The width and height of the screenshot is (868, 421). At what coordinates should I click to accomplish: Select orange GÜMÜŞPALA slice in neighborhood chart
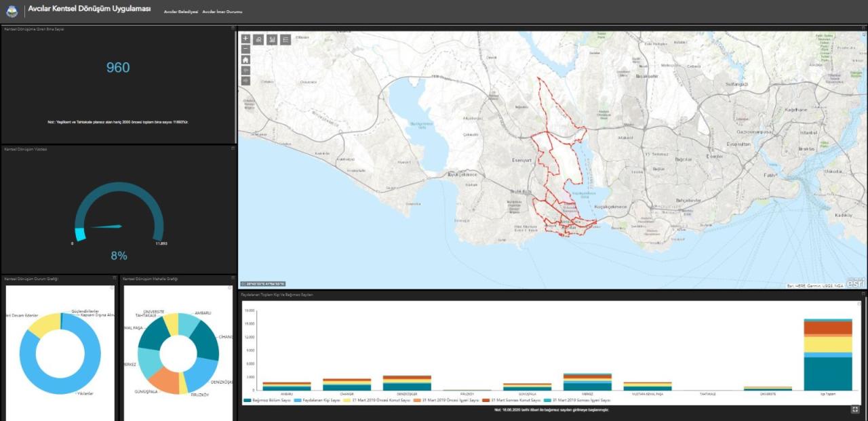coord(163,380)
